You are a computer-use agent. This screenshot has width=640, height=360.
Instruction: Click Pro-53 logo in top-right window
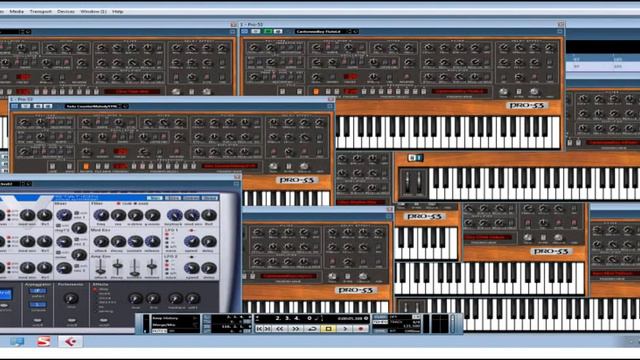pyautogui.click(x=527, y=105)
